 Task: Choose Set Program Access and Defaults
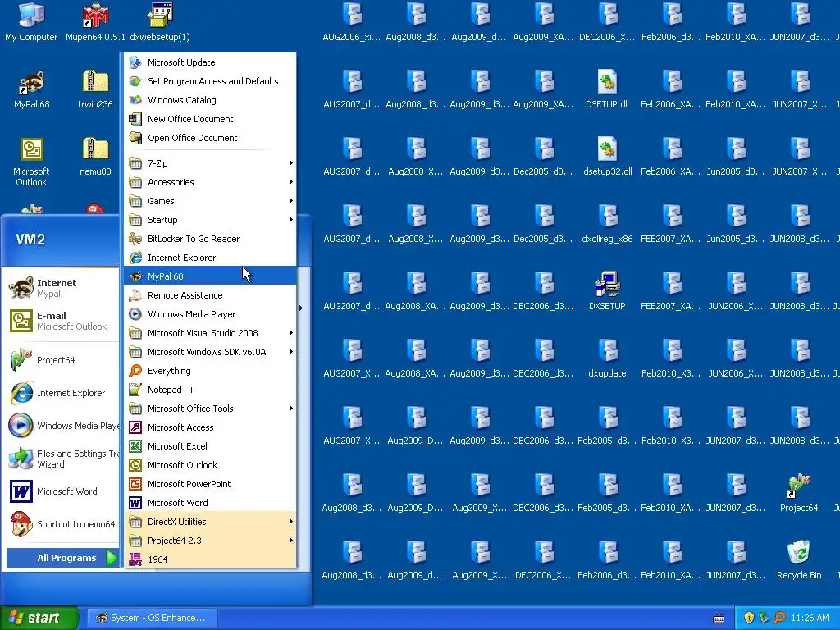tap(210, 81)
